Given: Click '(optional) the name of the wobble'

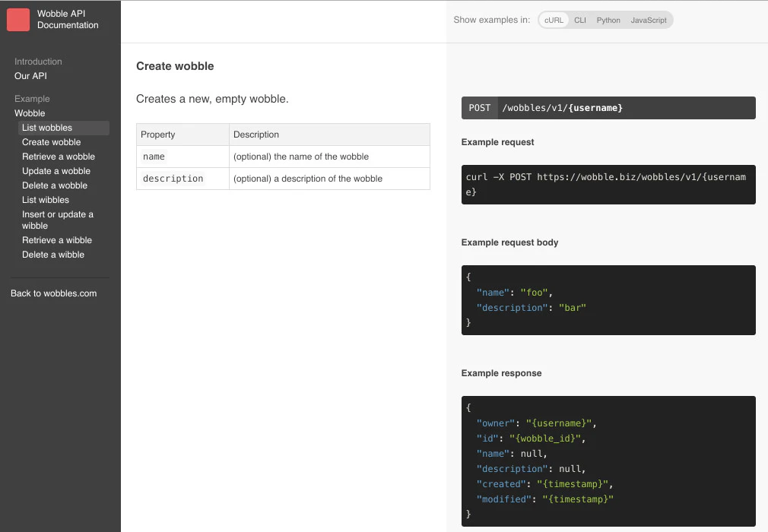Looking at the screenshot, I should click(300, 157).
